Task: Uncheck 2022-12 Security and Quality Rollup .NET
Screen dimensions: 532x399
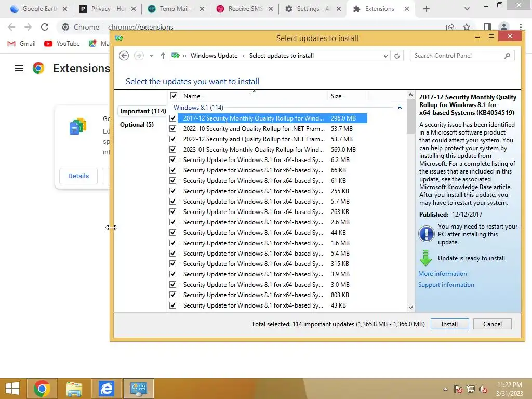Action: pos(172,139)
